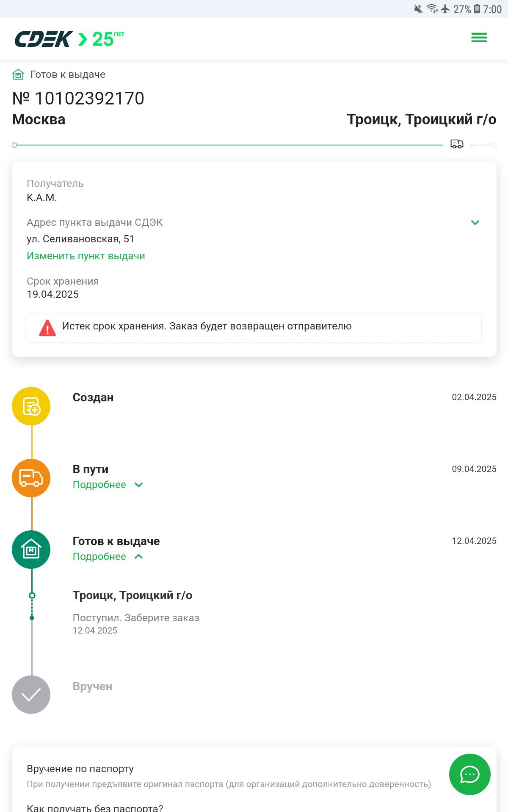Screen dimensions: 508x812
Task: Click Изменить пункт выдачи link
Action: [86, 256]
